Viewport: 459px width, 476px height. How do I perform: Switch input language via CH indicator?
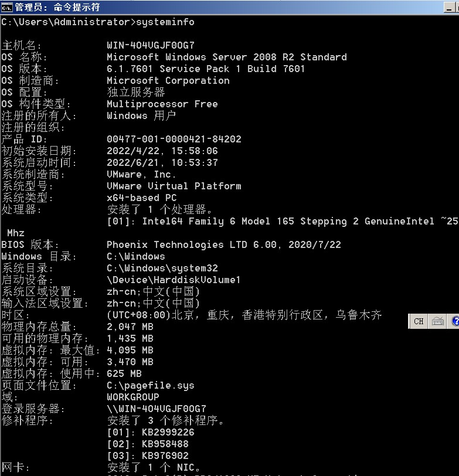[419, 321]
